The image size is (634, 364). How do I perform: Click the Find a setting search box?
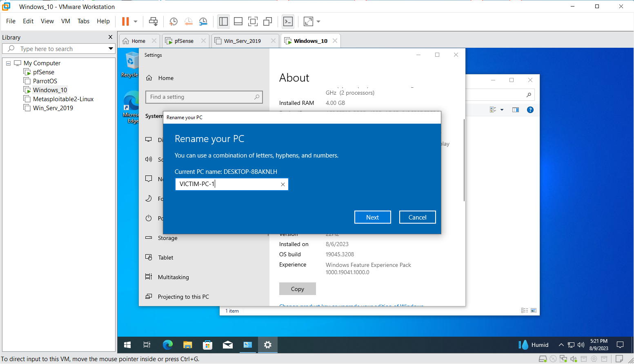click(204, 97)
